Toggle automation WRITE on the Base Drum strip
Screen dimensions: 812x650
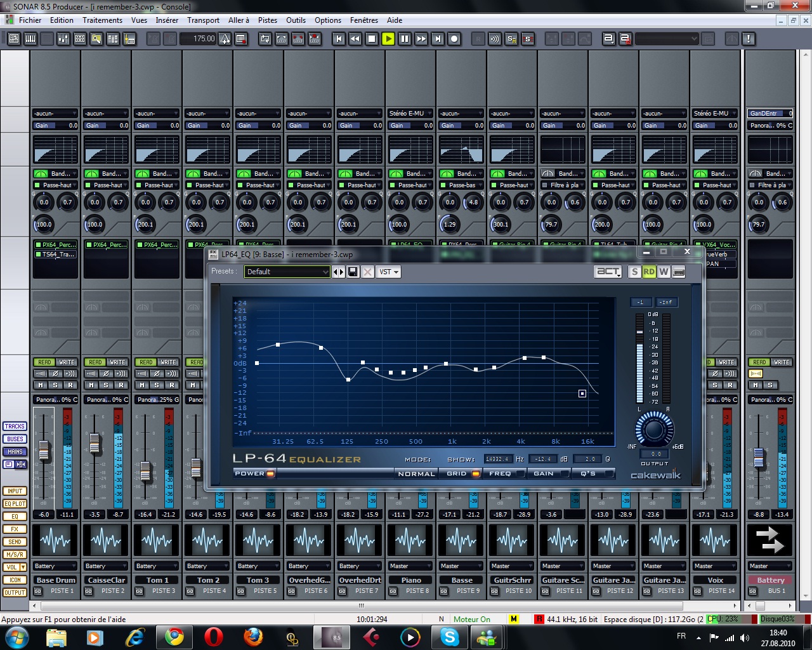[x=67, y=362]
